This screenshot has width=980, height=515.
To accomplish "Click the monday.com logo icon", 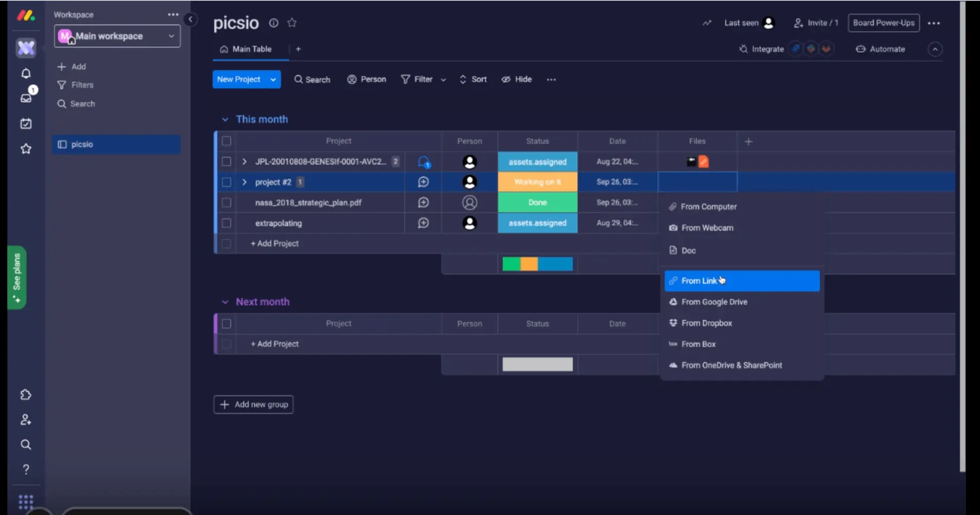I will (26, 16).
